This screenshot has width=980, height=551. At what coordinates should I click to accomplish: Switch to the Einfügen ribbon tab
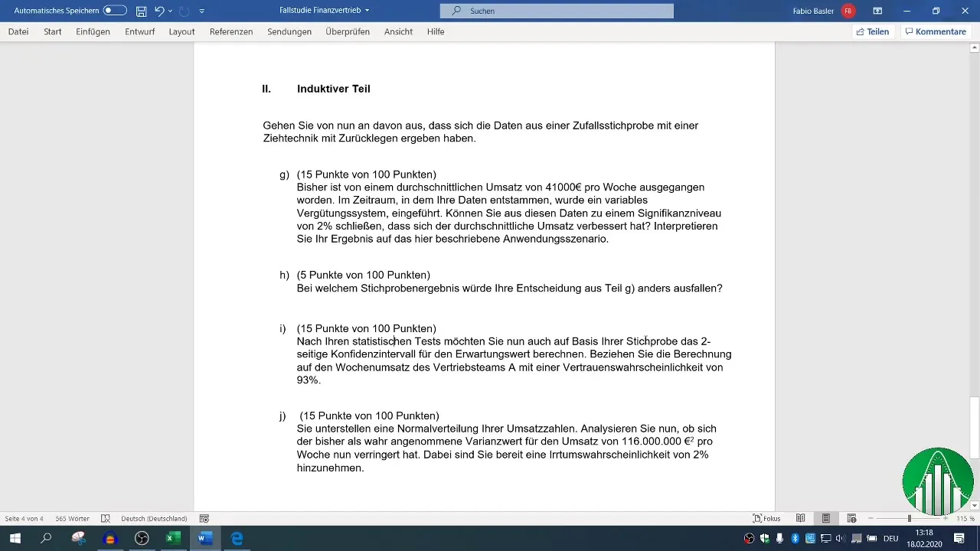[x=93, y=31]
